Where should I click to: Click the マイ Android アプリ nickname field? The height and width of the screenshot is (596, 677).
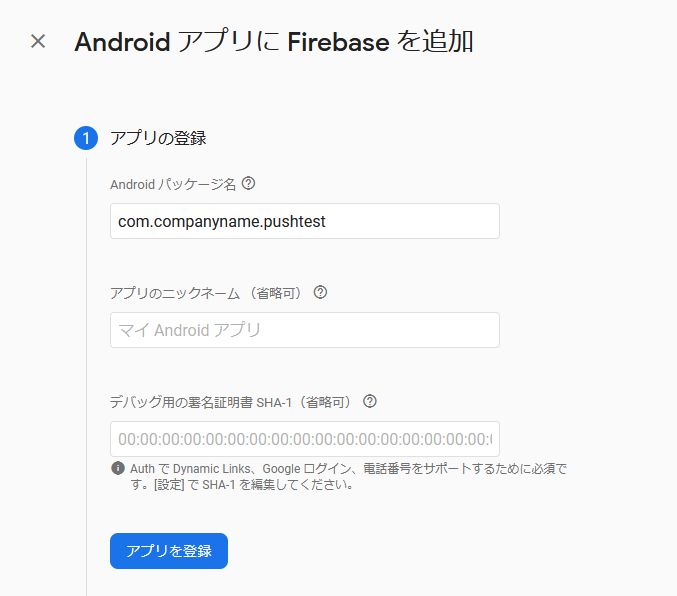(305, 330)
